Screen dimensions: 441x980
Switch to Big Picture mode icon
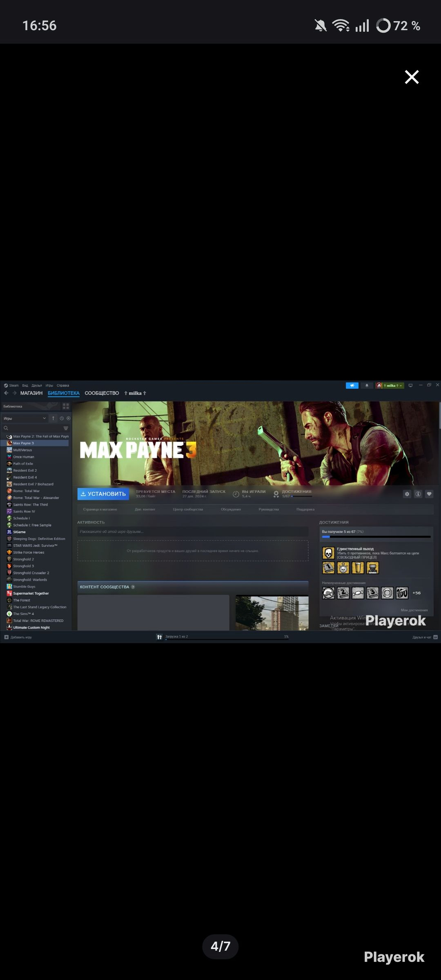point(411,385)
